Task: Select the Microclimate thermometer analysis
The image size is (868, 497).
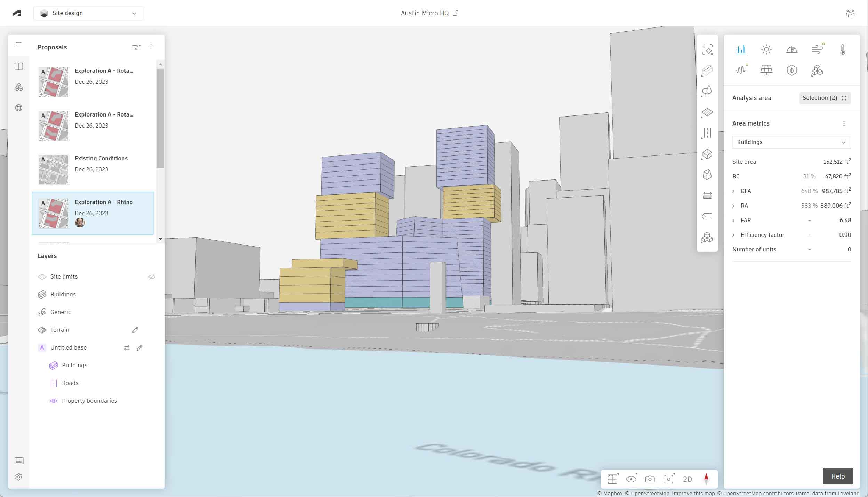Action: (x=843, y=50)
